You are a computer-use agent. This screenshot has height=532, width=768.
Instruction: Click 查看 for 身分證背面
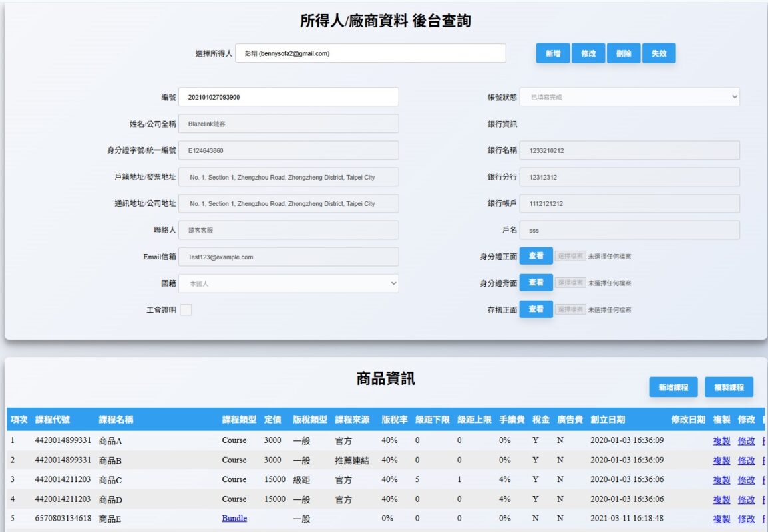pos(536,283)
